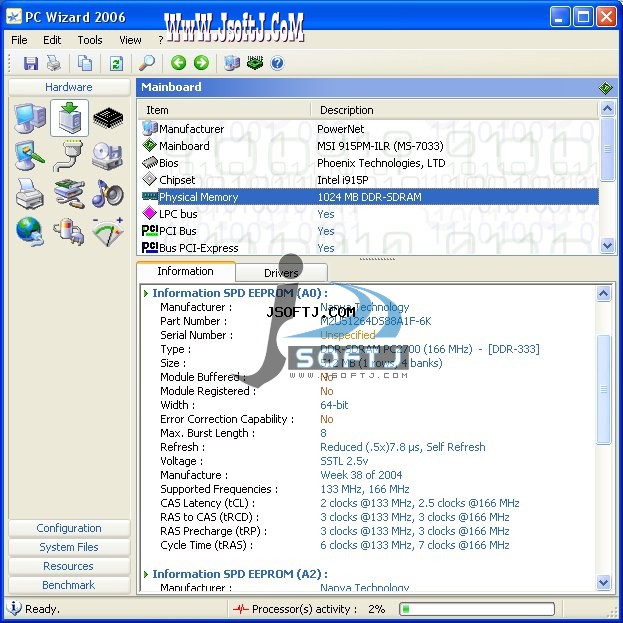Select the Network globe icon
The image size is (623, 623).
[30, 231]
